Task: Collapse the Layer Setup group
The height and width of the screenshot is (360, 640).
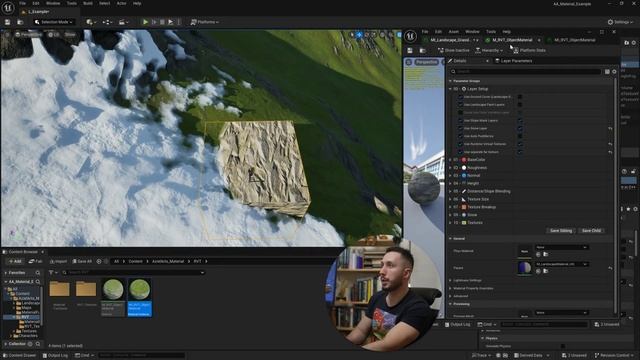Action: (x=451, y=89)
